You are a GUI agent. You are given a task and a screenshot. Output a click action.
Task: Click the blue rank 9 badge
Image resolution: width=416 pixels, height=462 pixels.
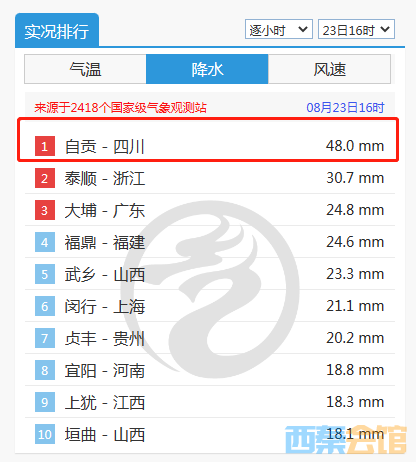pos(45,402)
